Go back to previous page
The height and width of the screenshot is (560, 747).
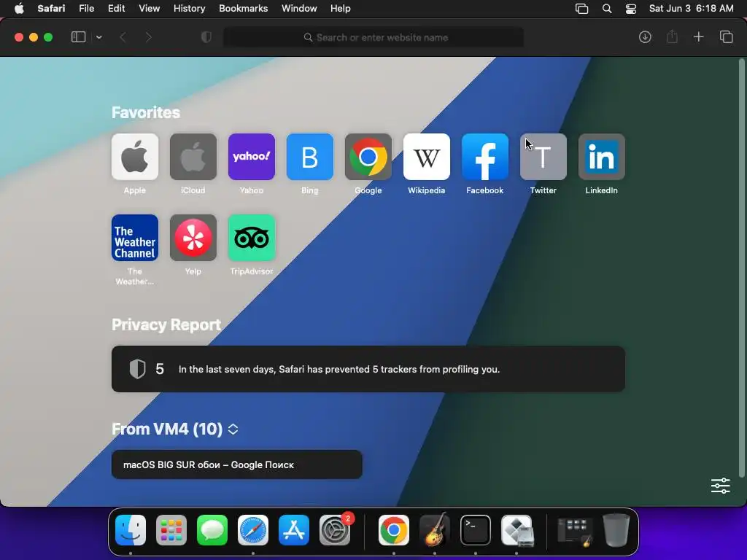click(x=123, y=37)
